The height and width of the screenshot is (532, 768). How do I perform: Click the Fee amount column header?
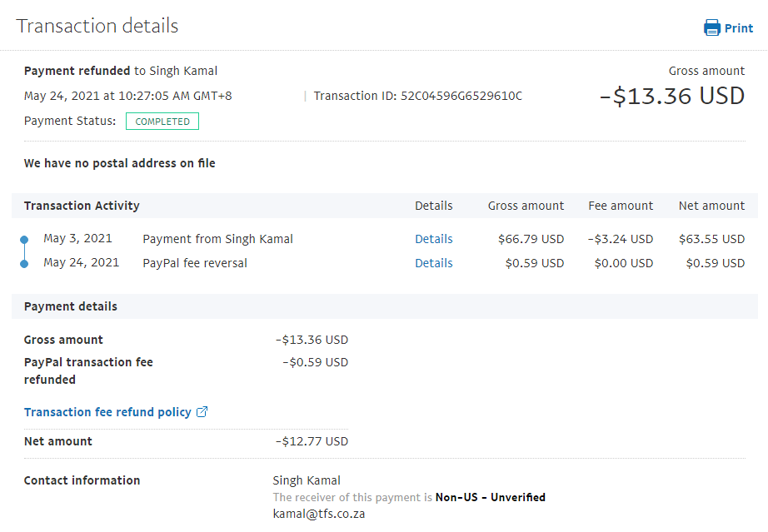click(621, 206)
